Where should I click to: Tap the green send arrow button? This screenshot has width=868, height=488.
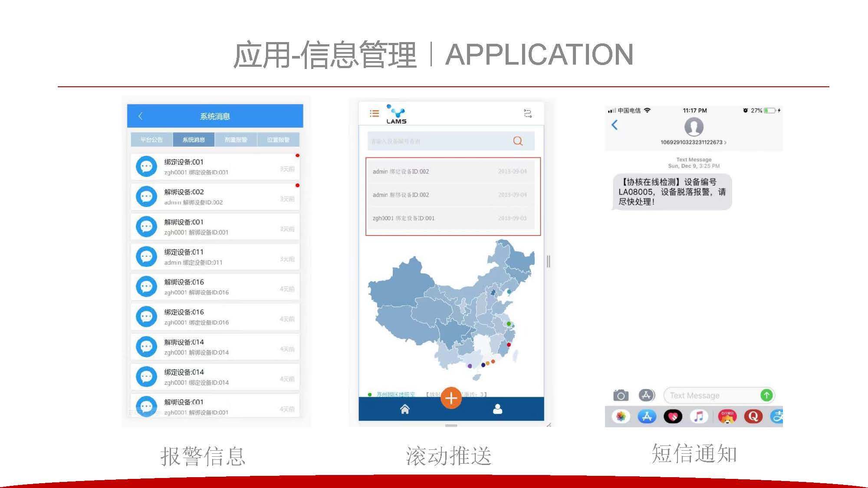(x=766, y=395)
